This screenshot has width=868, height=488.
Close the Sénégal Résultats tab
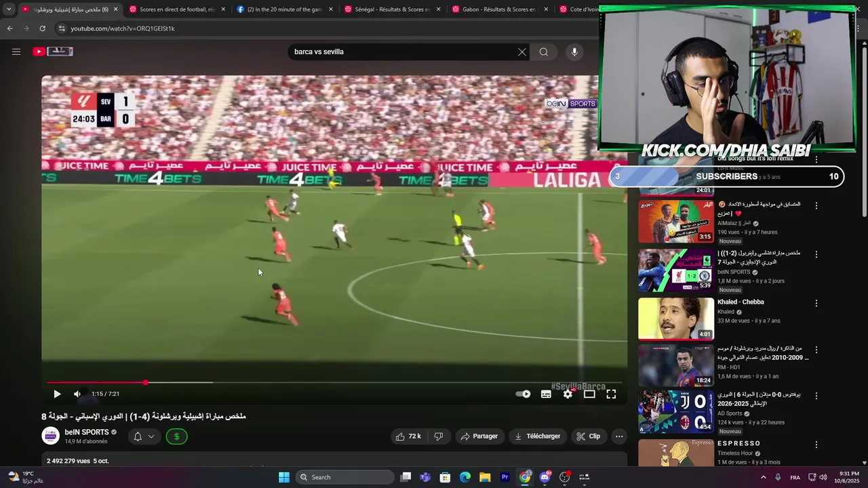coord(439,9)
